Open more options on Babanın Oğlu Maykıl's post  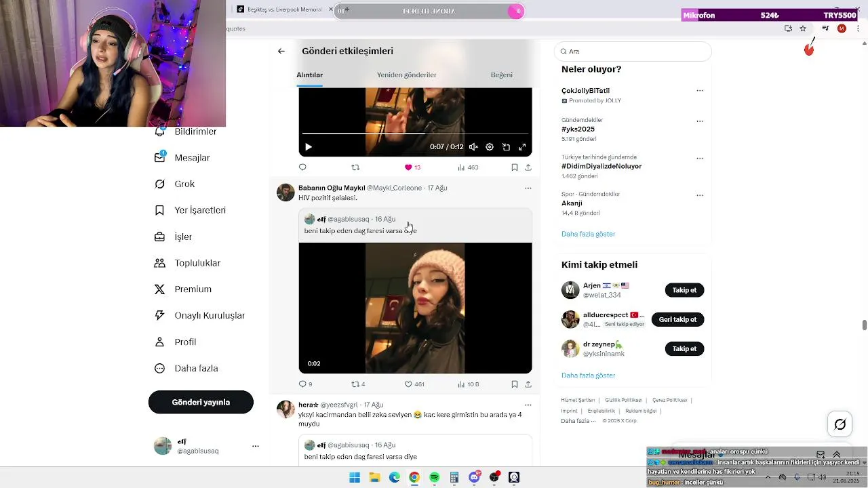point(528,188)
